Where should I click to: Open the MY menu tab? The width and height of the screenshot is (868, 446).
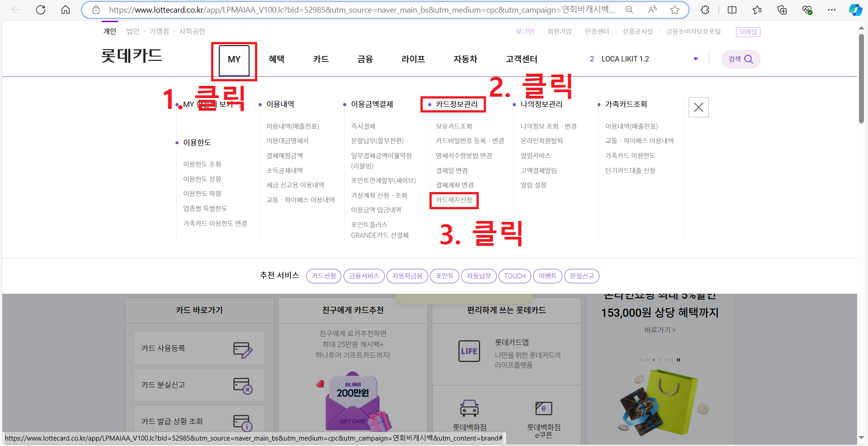(x=234, y=60)
